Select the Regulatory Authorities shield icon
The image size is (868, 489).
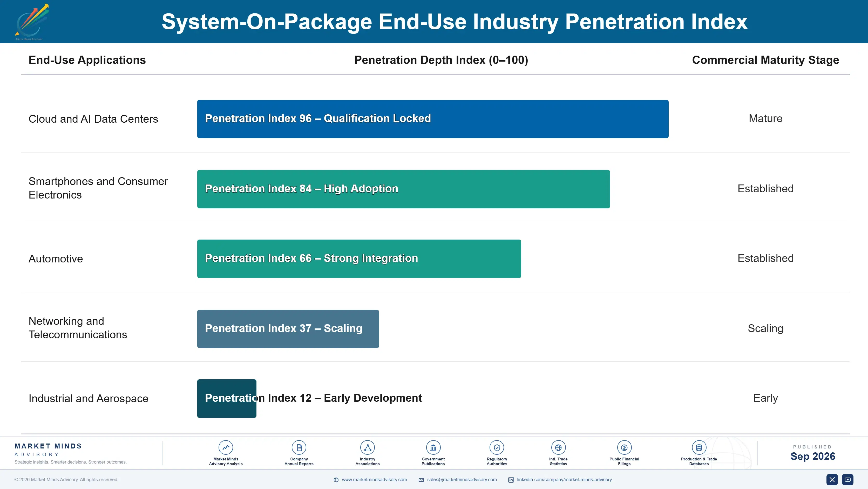click(x=497, y=447)
